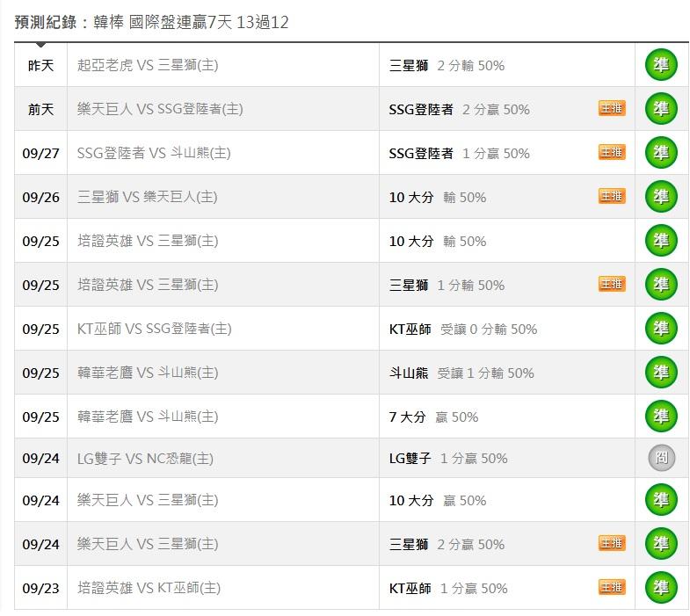Select the LG雙子 VS NC恐龍(主) match
690x616 pixels.
(x=145, y=459)
